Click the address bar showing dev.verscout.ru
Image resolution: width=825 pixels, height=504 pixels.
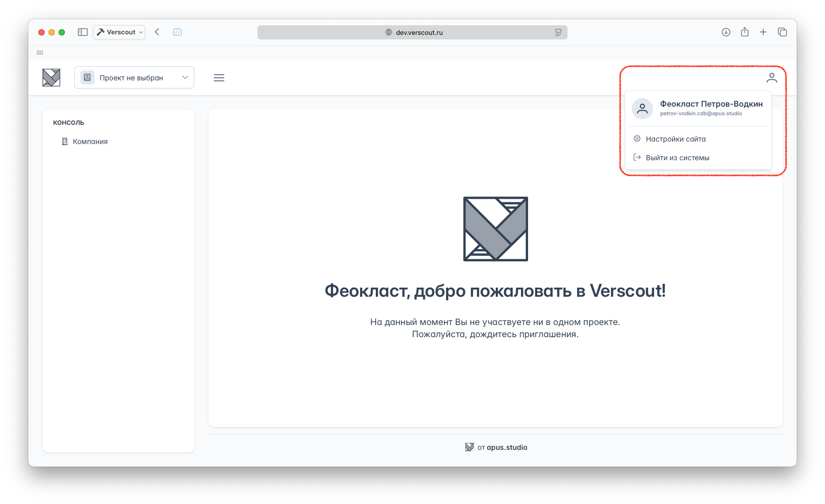412,32
